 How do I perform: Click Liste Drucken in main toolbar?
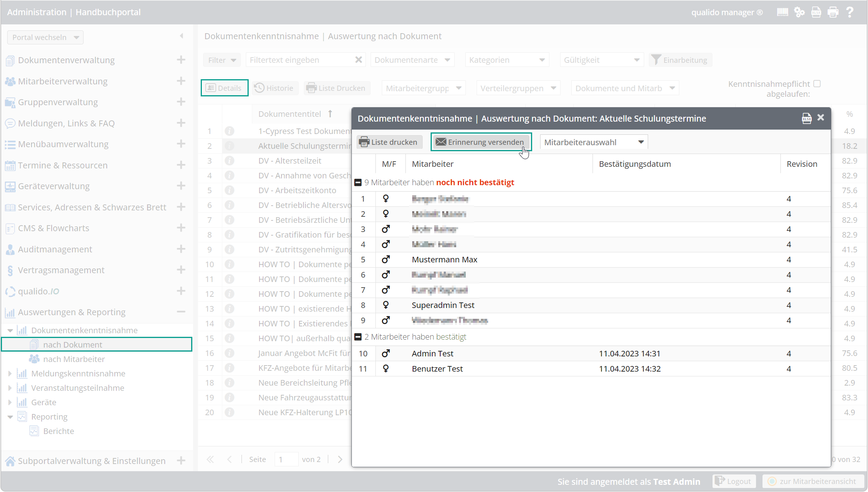pos(337,88)
